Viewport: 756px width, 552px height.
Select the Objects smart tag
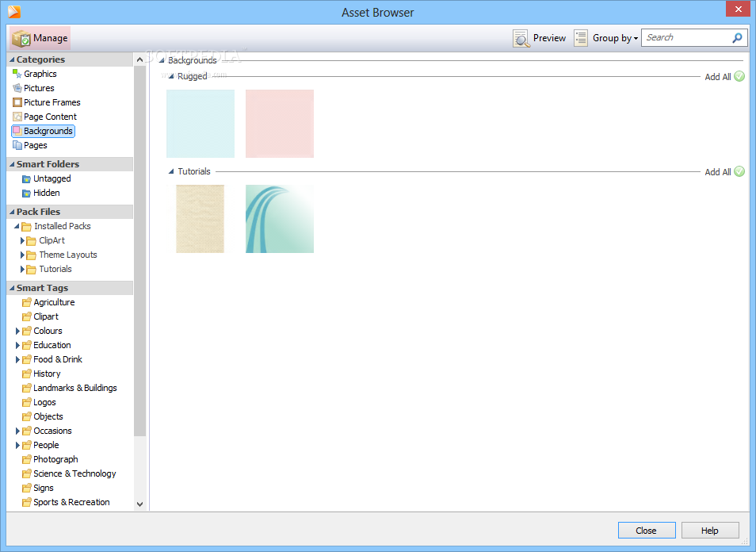[48, 416]
